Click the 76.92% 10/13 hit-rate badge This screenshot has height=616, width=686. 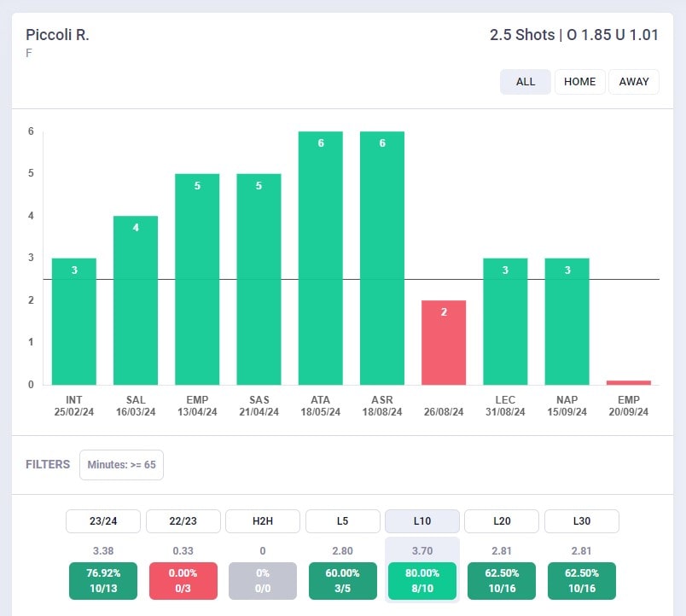tap(103, 580)
